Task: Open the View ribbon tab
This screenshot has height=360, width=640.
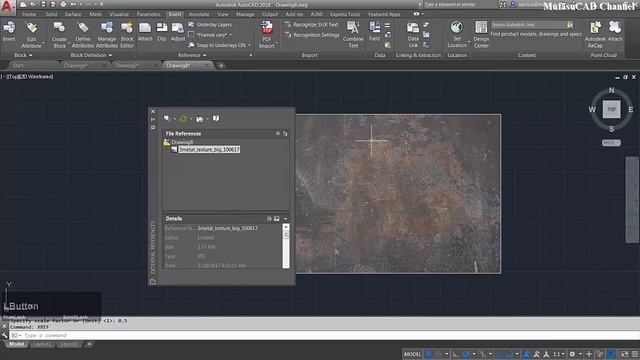Action: pos(222,14)
